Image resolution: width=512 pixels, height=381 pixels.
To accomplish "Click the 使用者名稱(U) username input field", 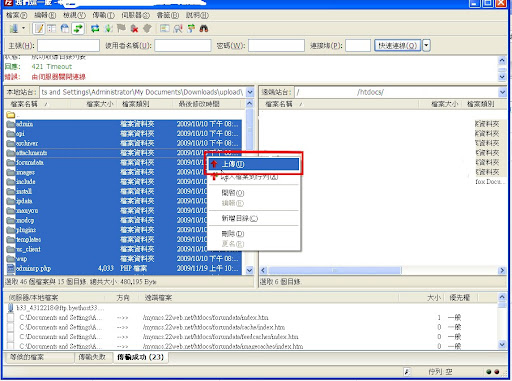I will pyautogui.click(x=183, y=46).
